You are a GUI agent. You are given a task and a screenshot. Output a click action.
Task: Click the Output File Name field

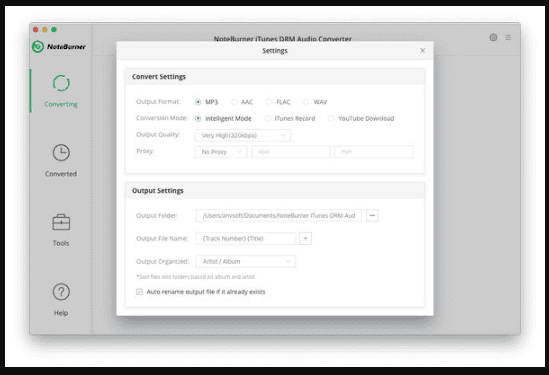pyautogui.click(x=245, y=238)
